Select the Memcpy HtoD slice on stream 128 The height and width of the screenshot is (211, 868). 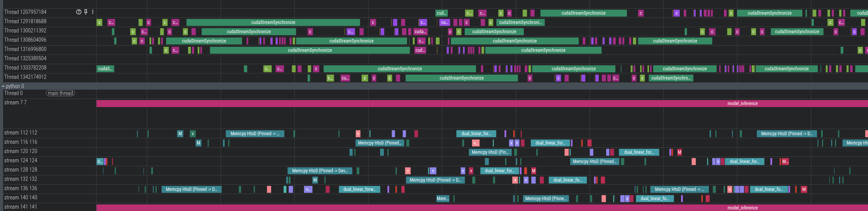coord(319,171)
